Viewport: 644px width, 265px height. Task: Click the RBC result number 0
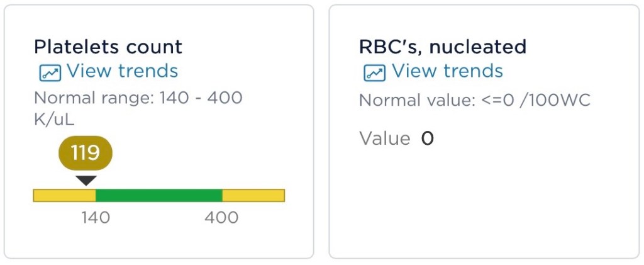click(x=428, y=138)
